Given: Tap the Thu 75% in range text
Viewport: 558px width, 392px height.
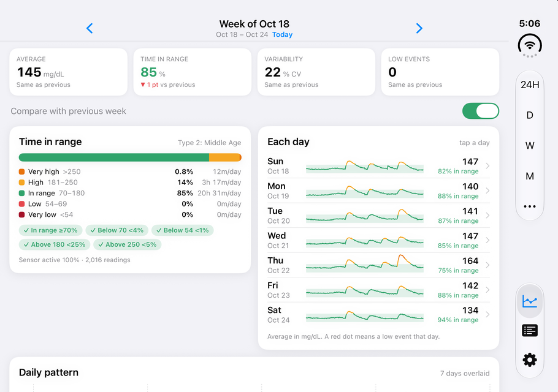Looking at the screenshot, I should point(458,271).
